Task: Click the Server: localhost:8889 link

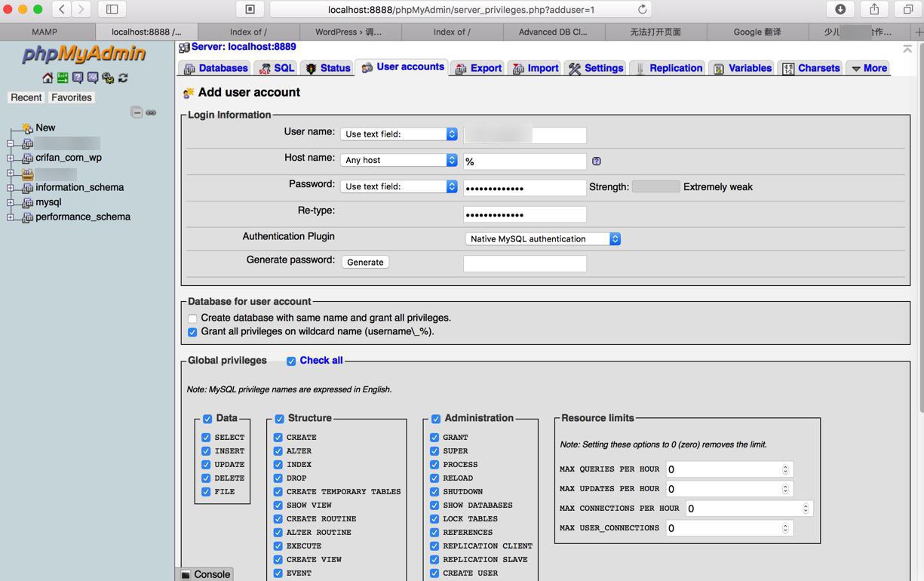Action: click(x=244, y=47)
